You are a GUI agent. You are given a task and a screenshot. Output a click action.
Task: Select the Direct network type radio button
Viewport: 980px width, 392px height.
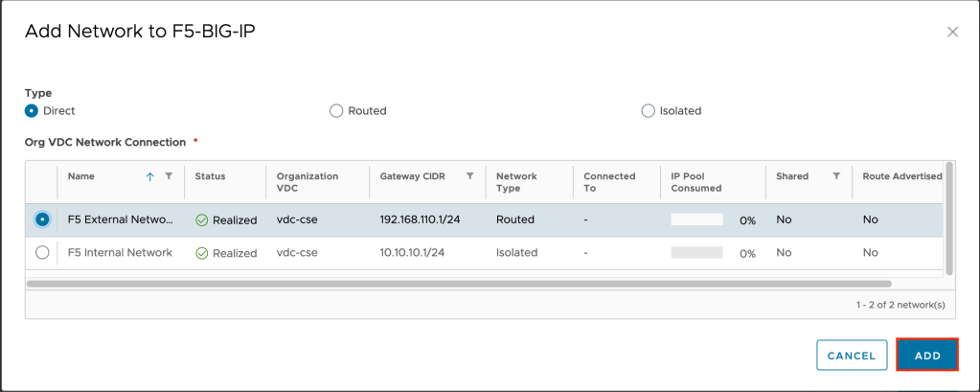[x=32, y=111]
